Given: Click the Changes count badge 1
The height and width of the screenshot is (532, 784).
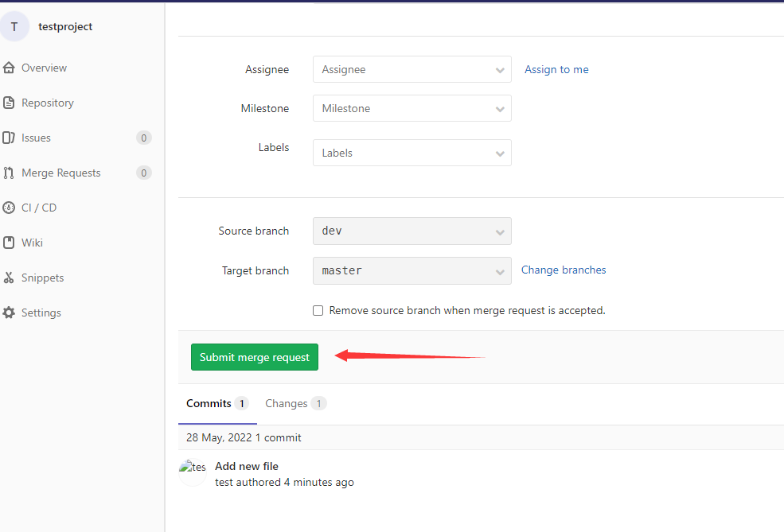Looking at the screenshot, I should (318, 404).
